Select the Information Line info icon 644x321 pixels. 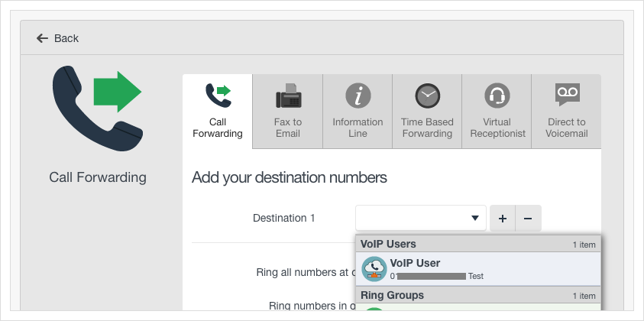358,96
